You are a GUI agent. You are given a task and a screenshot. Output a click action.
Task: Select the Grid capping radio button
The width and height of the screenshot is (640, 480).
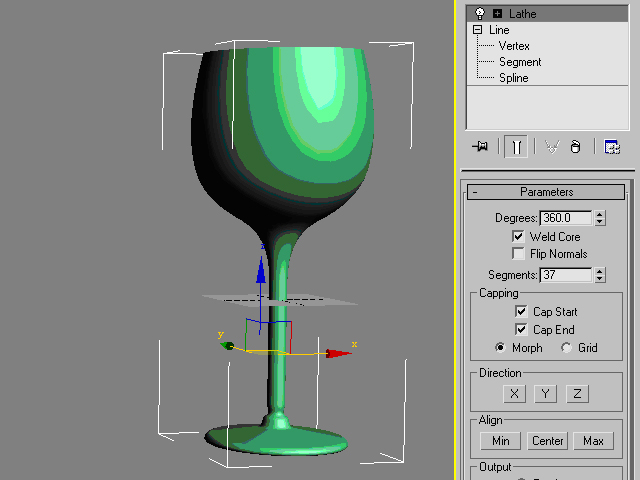pyautogui.click(x=567, y=348)
